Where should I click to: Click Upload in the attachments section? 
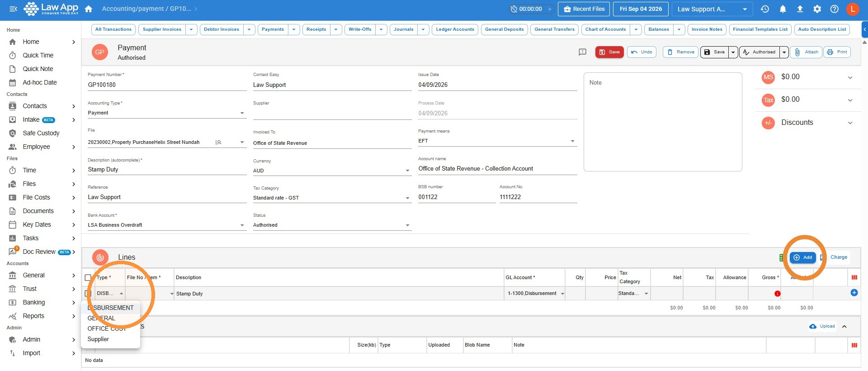click(x=823, y=326)
